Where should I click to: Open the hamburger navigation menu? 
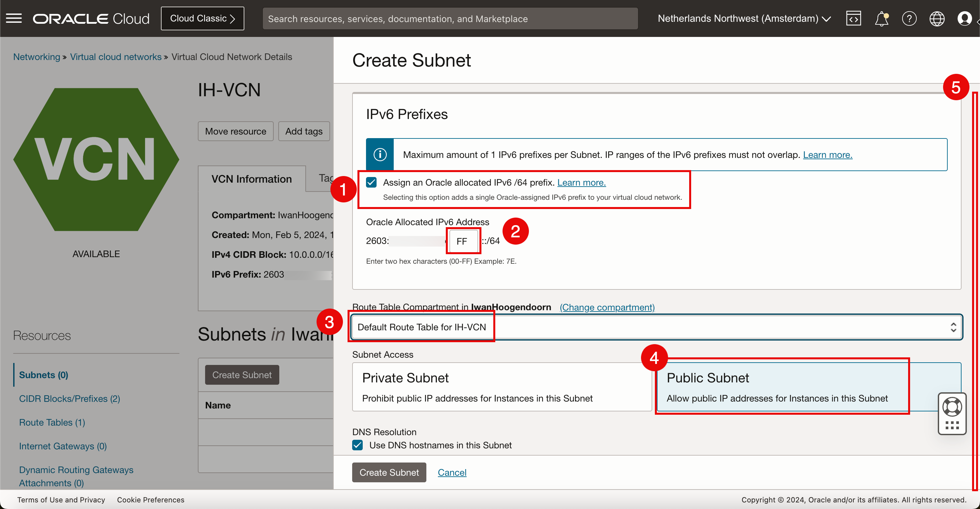pyautogui.click(x=14, y=18)
